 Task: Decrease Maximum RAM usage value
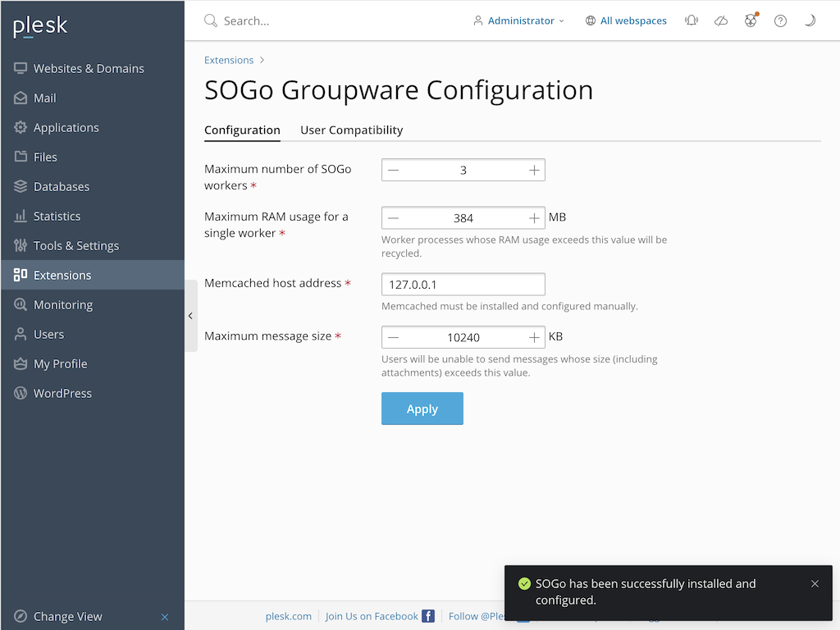pyautogui.click(x=393, y=217)
